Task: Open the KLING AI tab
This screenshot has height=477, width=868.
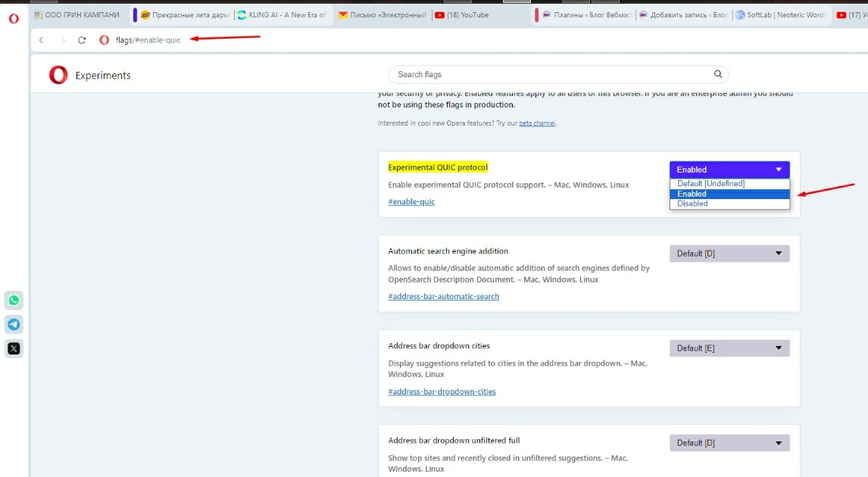Action: (x=283, y=15)
